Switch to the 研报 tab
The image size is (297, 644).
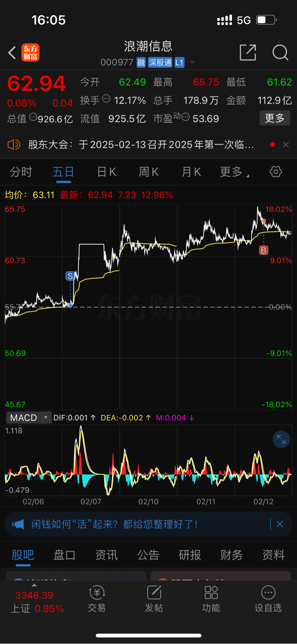click(190, 555)
